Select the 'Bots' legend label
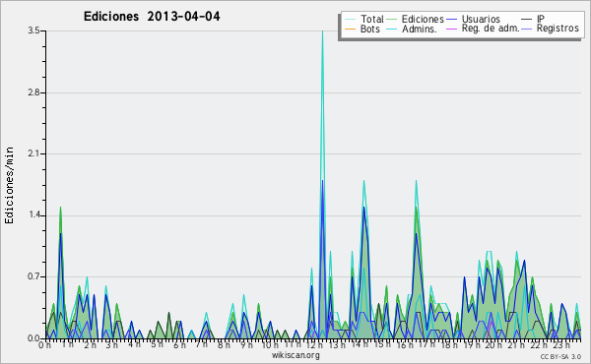Image resolution: width=591 pixels, height=364 pixels. 370,29
